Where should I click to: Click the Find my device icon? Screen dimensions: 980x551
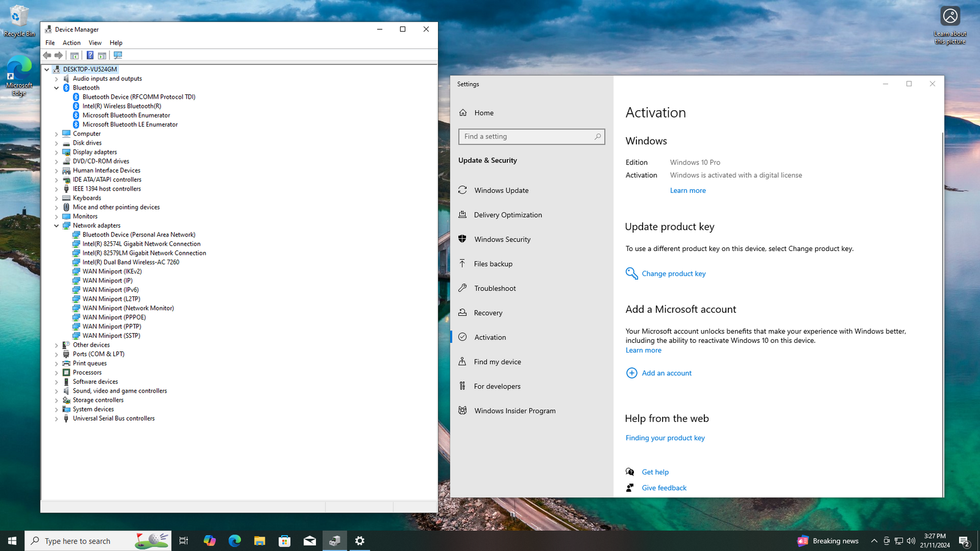click(x=462, y=361)
